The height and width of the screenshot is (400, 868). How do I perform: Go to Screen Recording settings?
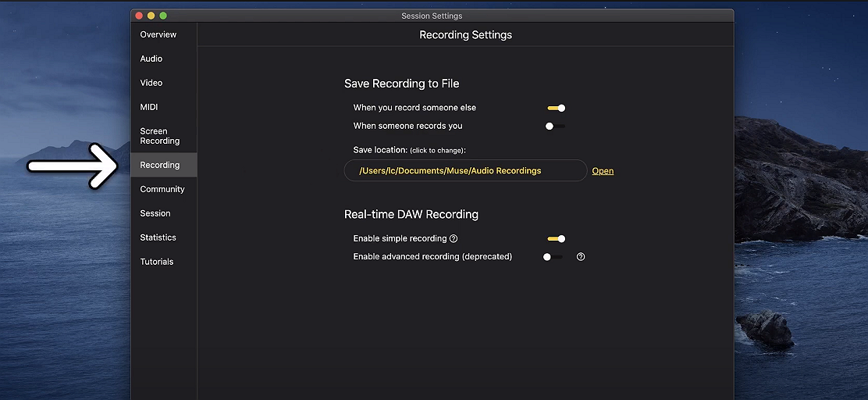(160, 136)
